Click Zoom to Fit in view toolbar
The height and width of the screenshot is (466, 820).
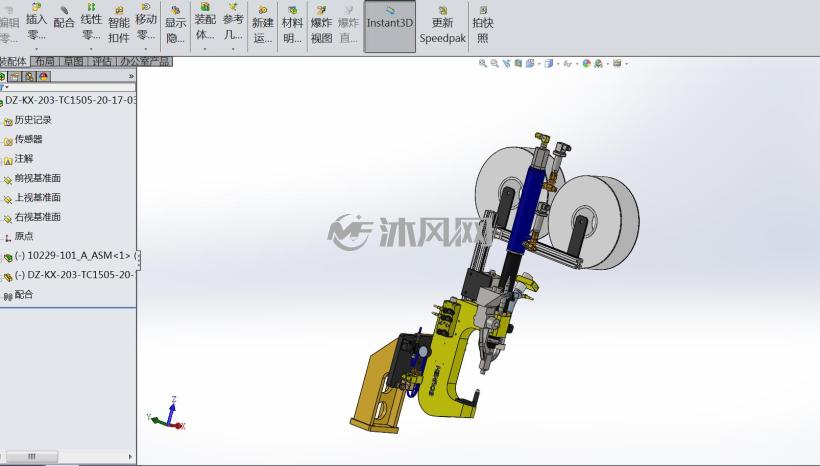[483, 63]
